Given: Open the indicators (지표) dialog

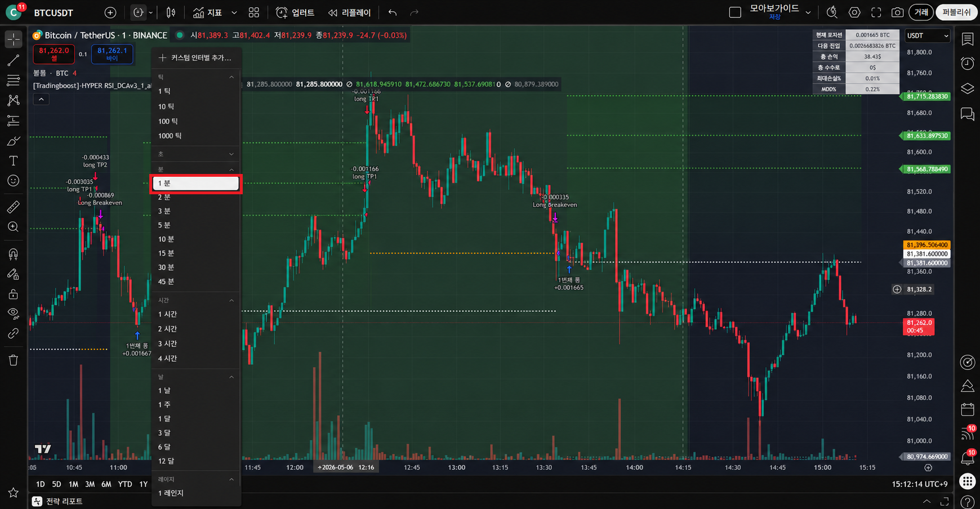Looking at the screenshot, I should pyautogui.click(x=207, y=12).
